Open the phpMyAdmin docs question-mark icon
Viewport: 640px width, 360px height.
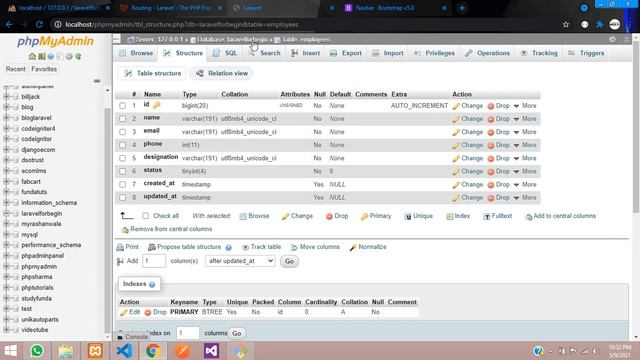pyautogui.click(x=51, y=56)
